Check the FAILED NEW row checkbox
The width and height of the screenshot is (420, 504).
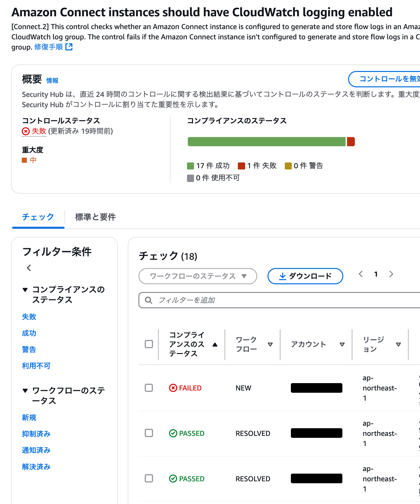(149, 388)
